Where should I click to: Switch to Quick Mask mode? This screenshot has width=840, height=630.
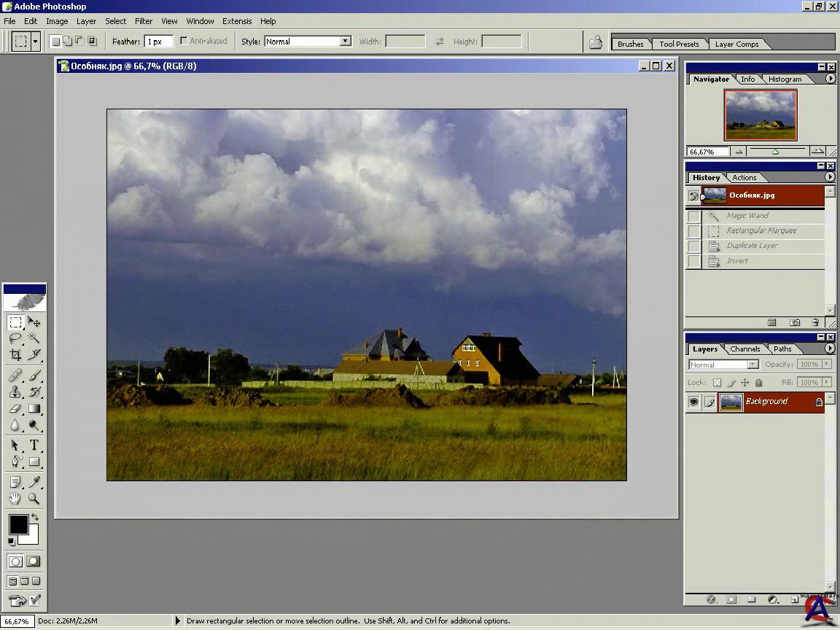(34, 561)
